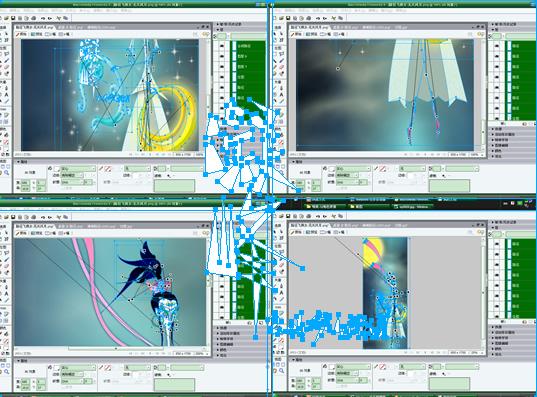Toggle visibility of the first layer beside the narrow-artwork canvas

(497, 244)
